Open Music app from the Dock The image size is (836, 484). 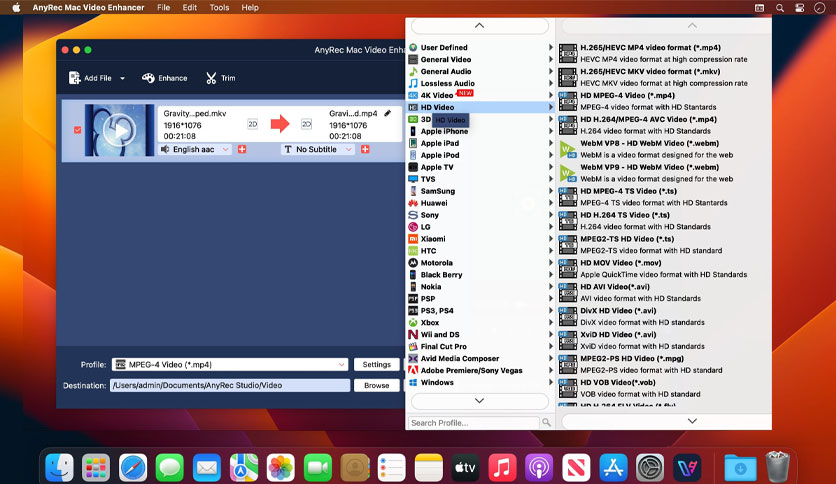[502, 467]
